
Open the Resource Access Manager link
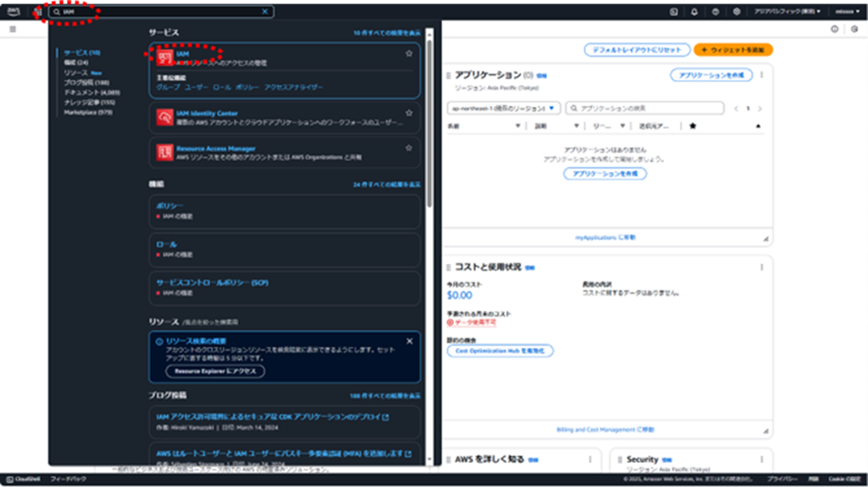216,149
